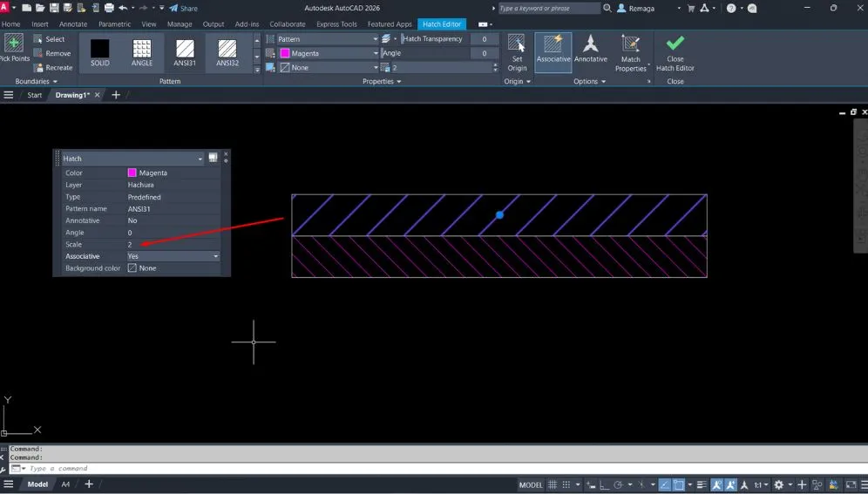Viewport: 868px width, 494px height.
Task: Toggle Ortho mode in status bar
Action: point(603,485)
